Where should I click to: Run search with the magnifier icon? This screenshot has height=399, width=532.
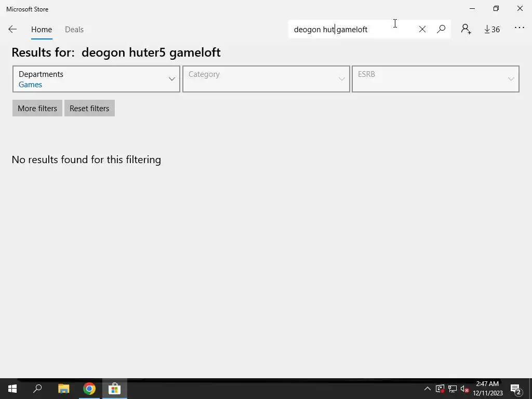[x=441, y=29]
